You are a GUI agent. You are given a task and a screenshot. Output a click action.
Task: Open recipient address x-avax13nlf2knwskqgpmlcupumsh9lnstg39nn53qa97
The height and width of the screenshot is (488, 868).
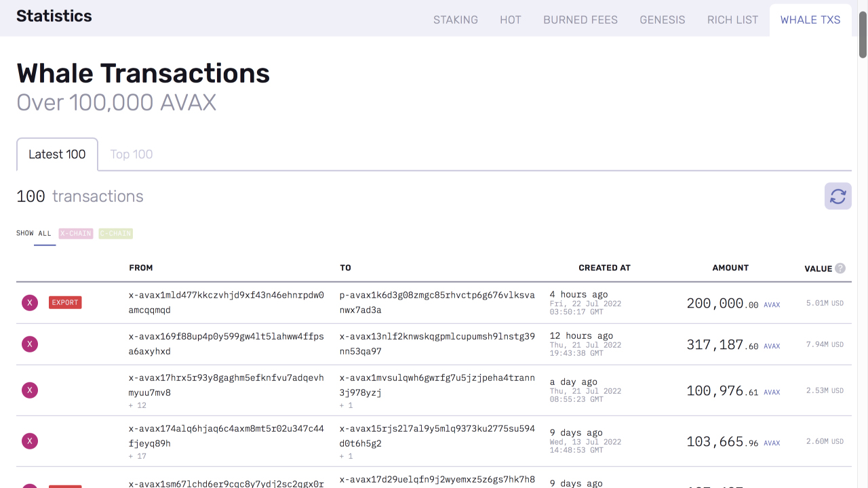pyautogui.click(x=437, y=344)
